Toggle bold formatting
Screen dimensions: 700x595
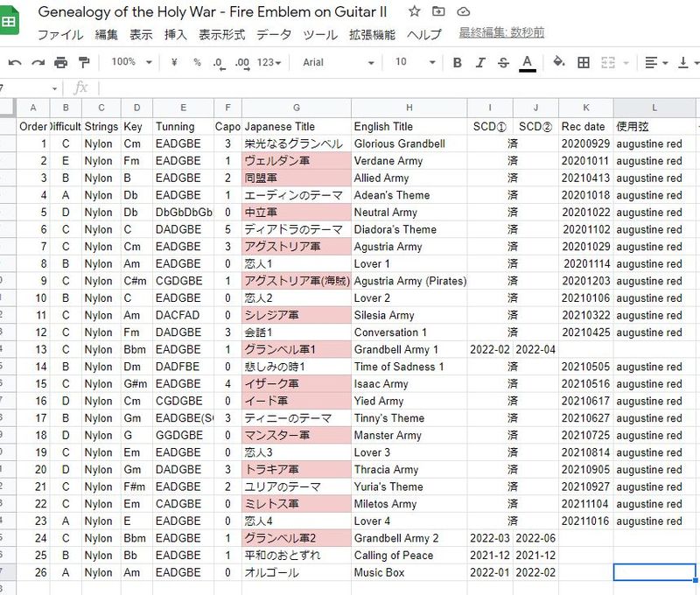click(457, 62)
